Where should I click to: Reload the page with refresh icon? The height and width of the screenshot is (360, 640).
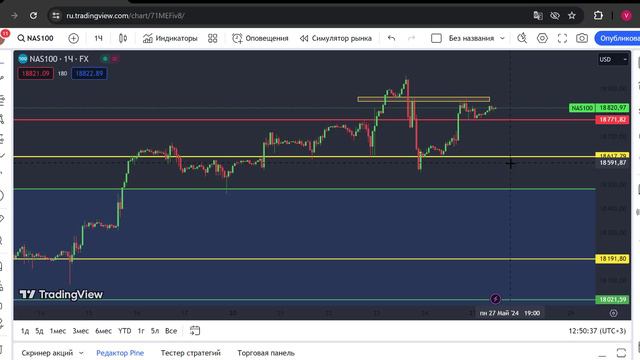pos(33,16)
